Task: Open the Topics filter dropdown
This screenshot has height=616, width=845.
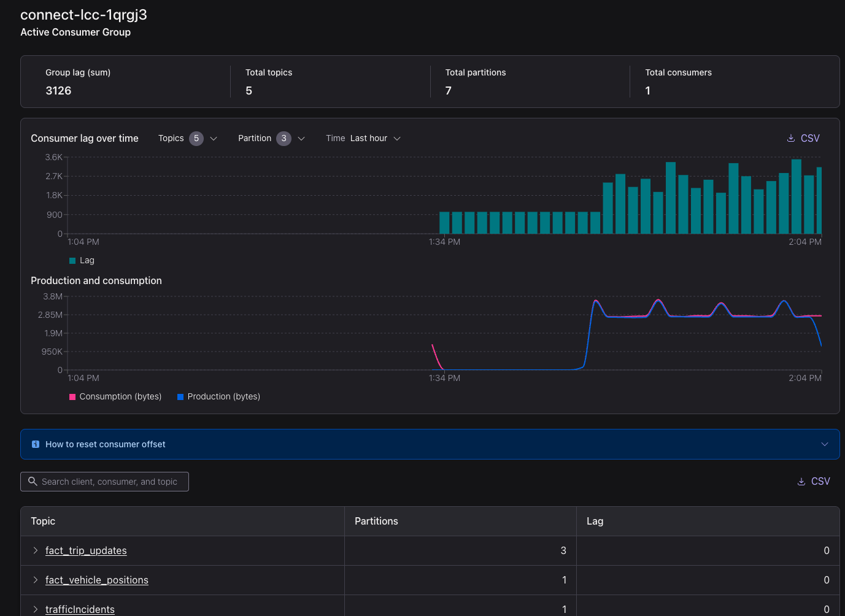Action: 187,138
